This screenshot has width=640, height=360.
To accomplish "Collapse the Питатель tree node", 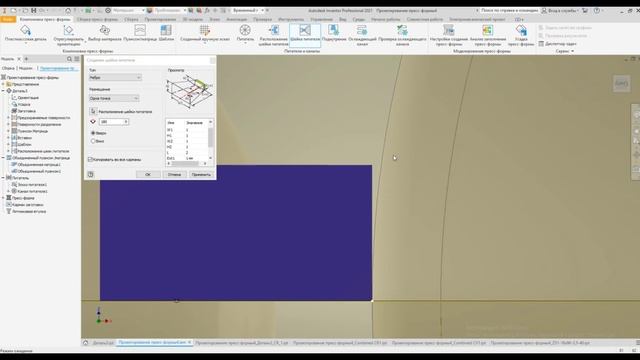I will [x=3, y=178].
